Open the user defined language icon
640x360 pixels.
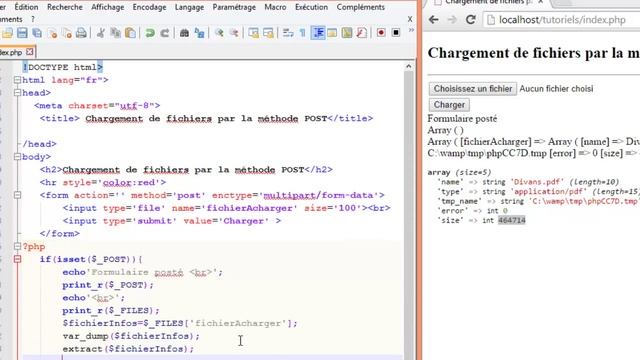(x=332, y=33)
